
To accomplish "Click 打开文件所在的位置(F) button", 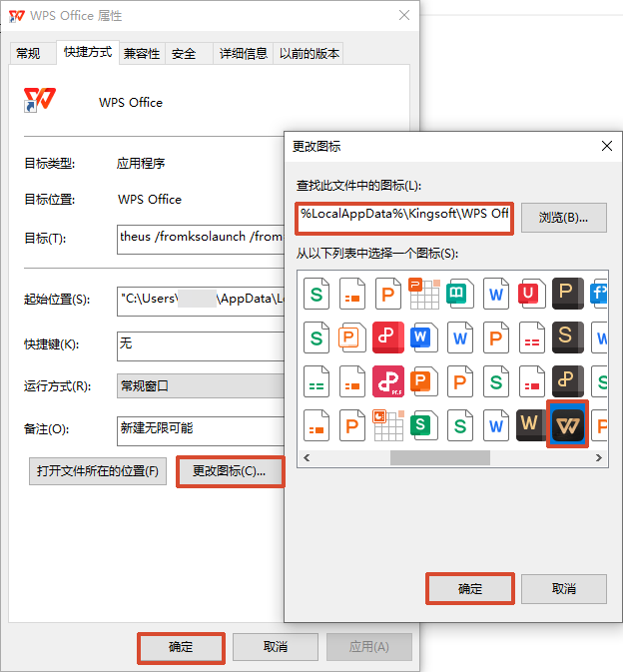I will 98,471.
